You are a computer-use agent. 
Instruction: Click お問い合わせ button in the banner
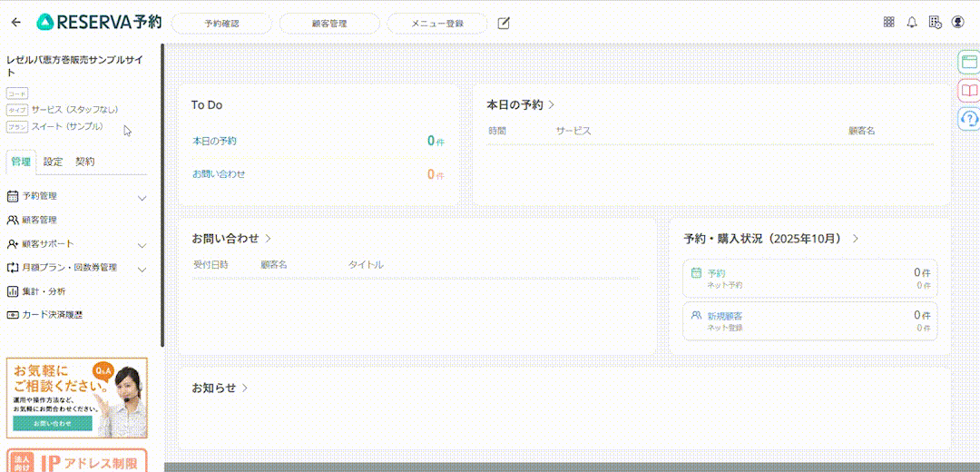tap(53, 423)
